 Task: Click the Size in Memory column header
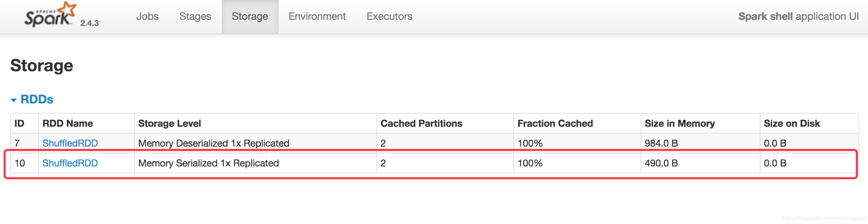(680, 123)
